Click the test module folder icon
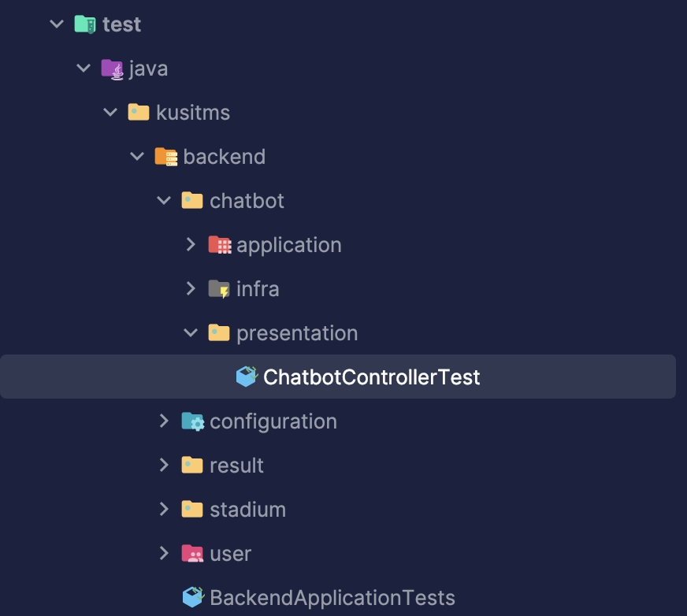Screen dimensions: 687x616 coord(84,24)
